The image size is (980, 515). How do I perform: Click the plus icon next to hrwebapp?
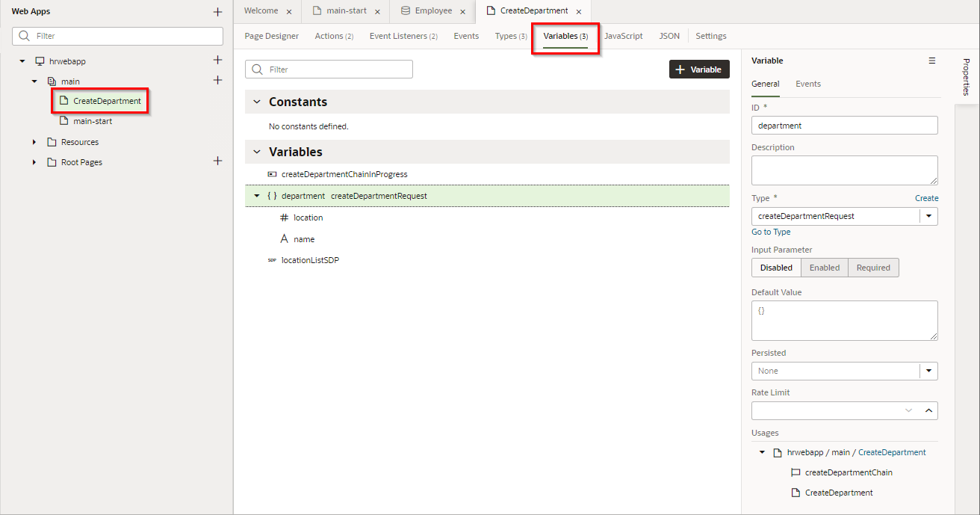tap(217, 61)
